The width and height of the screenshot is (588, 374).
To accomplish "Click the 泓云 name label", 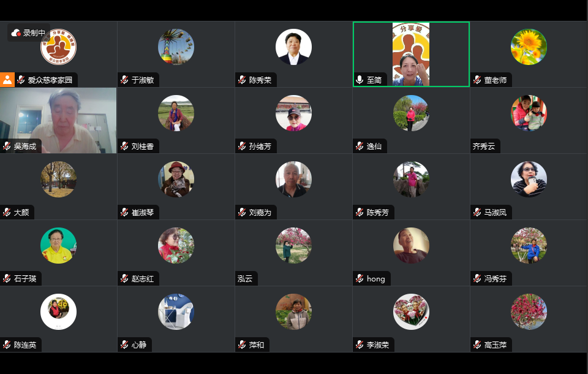I will [x=245, y=278].
